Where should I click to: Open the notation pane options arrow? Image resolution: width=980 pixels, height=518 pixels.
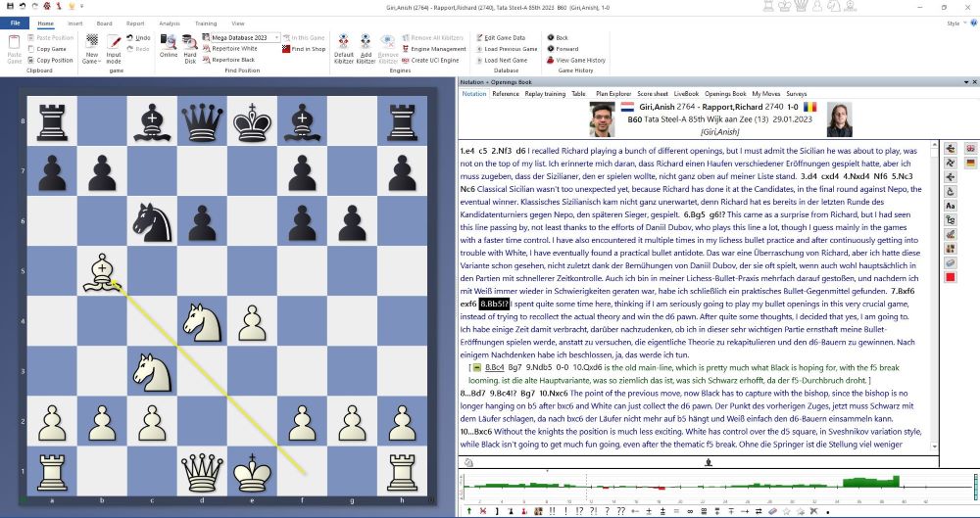coord(966,82)
